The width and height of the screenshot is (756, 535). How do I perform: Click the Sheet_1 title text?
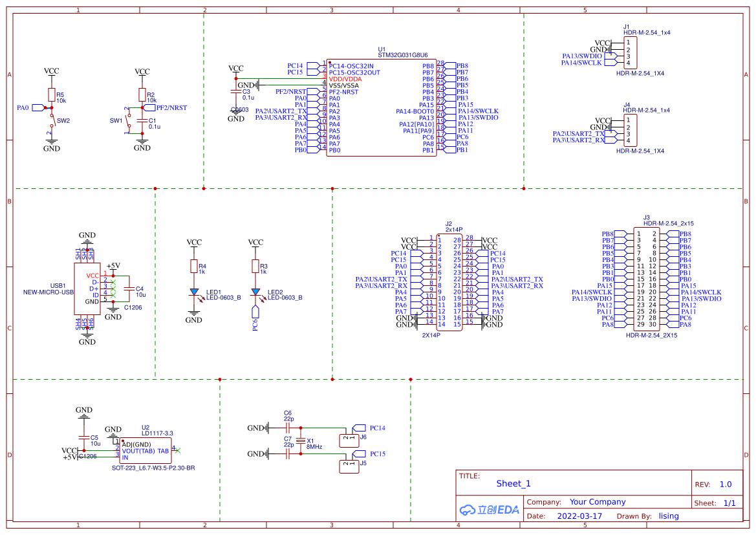(513, 483)
